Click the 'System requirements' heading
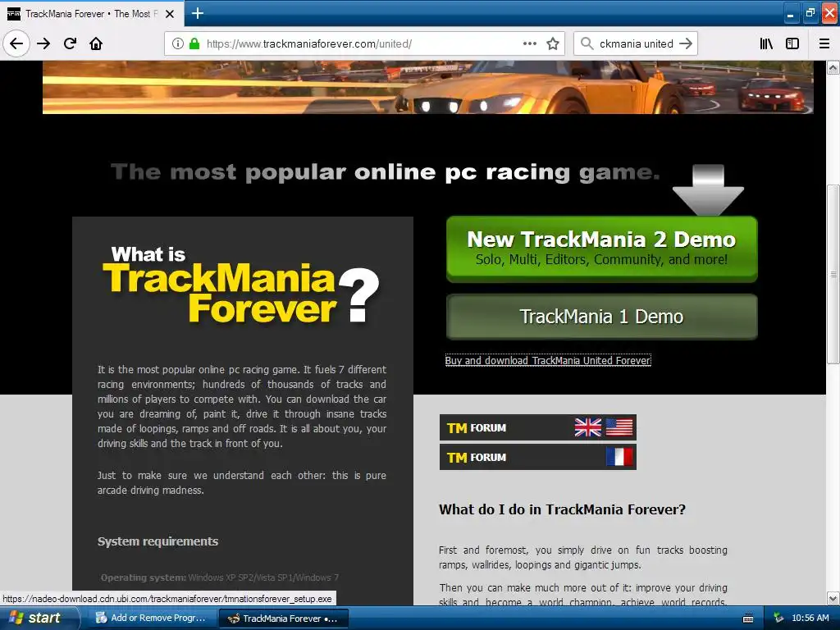The image size is (840, 630). coord(157,541)
